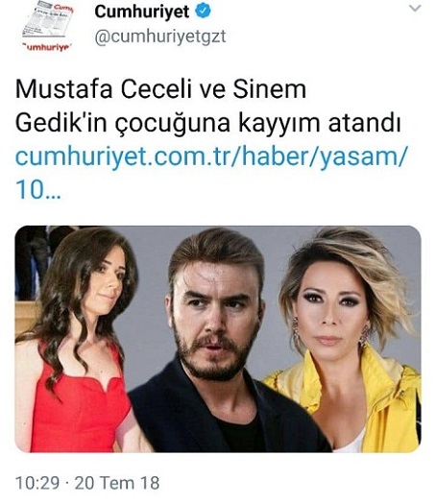Click the date "20 Tem 18"
The height and width of the screenshot is (504, 436).
117,483
